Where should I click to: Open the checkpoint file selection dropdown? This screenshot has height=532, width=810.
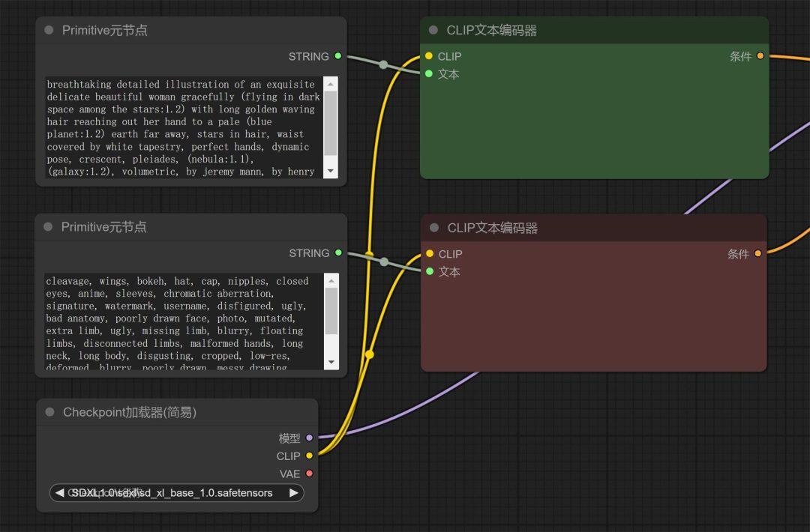click(176, 492)
